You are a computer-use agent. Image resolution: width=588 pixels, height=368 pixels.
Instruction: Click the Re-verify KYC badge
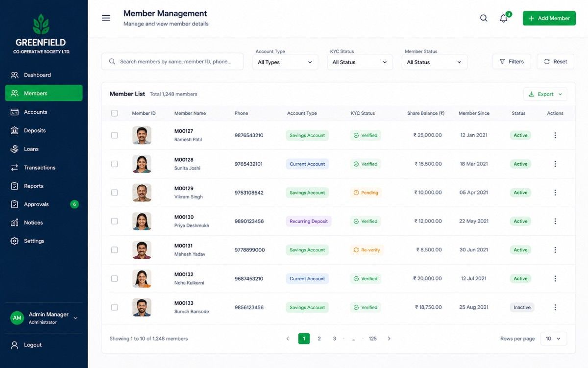point(367,250)
